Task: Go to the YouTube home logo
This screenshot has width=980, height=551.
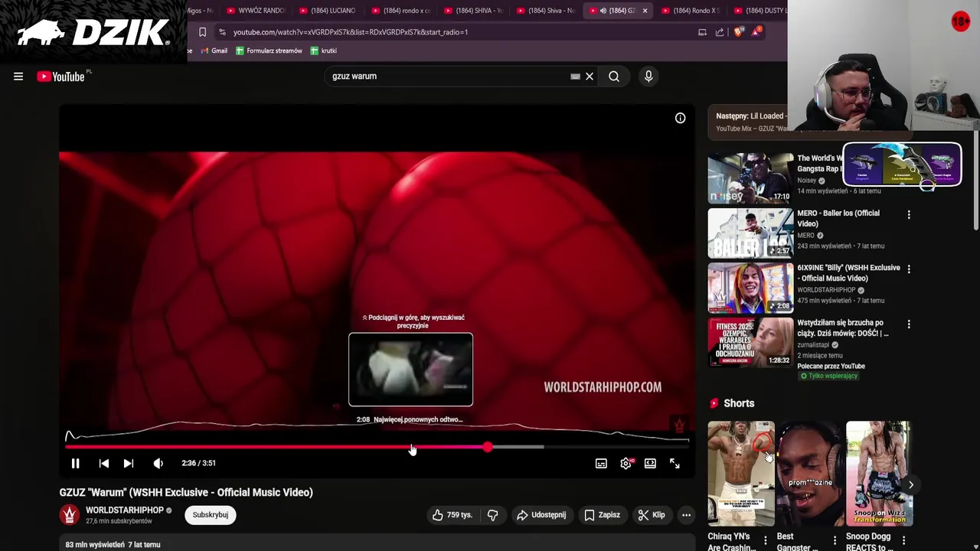Action: pos(61,77)
